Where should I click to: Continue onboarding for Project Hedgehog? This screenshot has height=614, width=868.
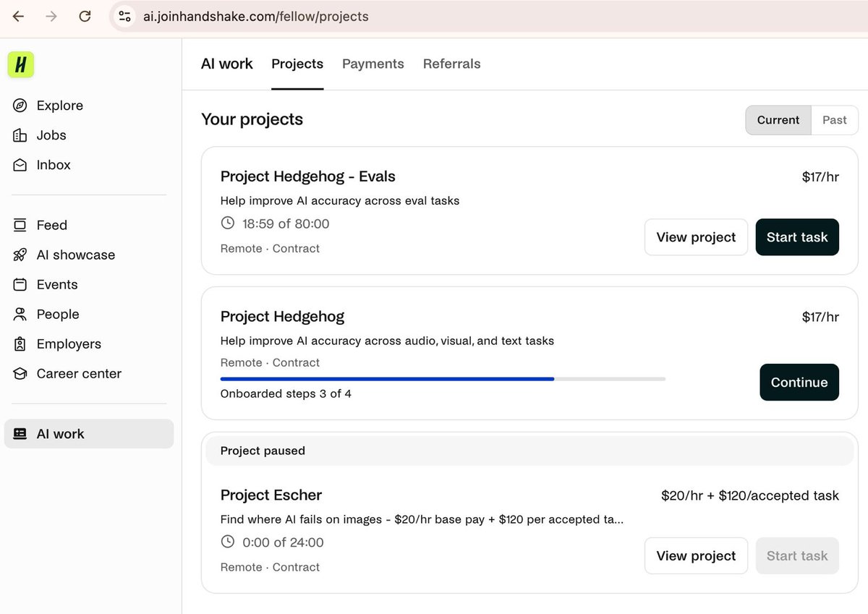coord(799,383)
